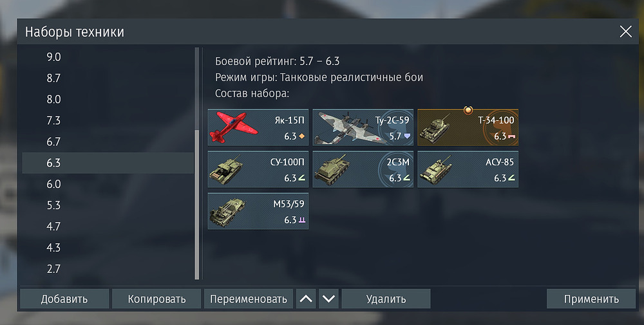Click the Копировать button

coord(156,299)
